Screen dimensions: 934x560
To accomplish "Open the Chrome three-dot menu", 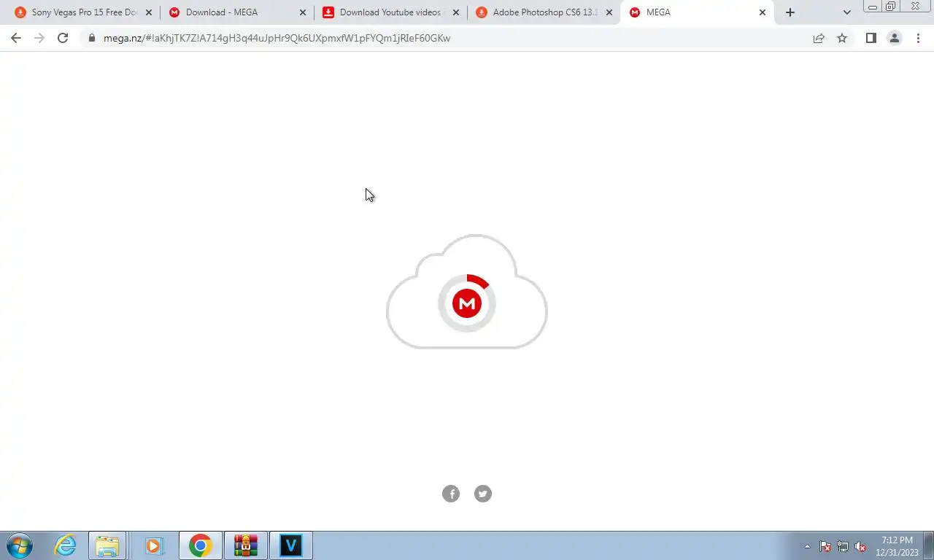I will pyautogui.click(x=918, y=38).
